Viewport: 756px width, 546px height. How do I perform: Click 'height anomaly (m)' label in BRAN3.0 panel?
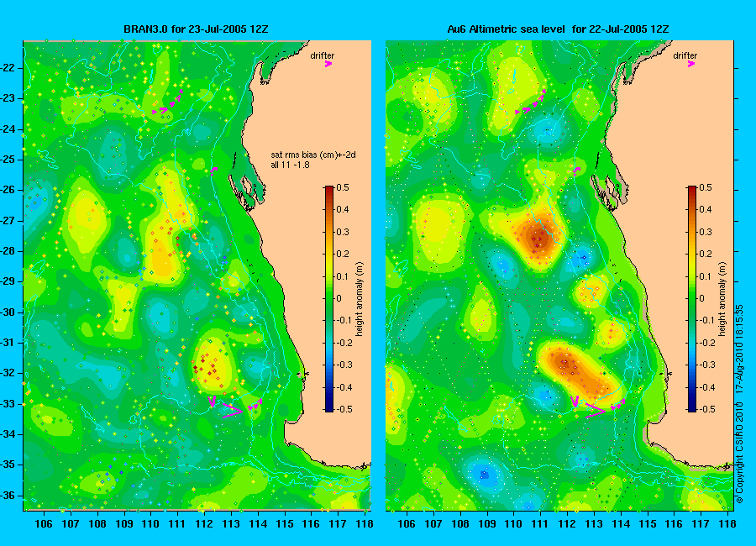click(360, 299)
